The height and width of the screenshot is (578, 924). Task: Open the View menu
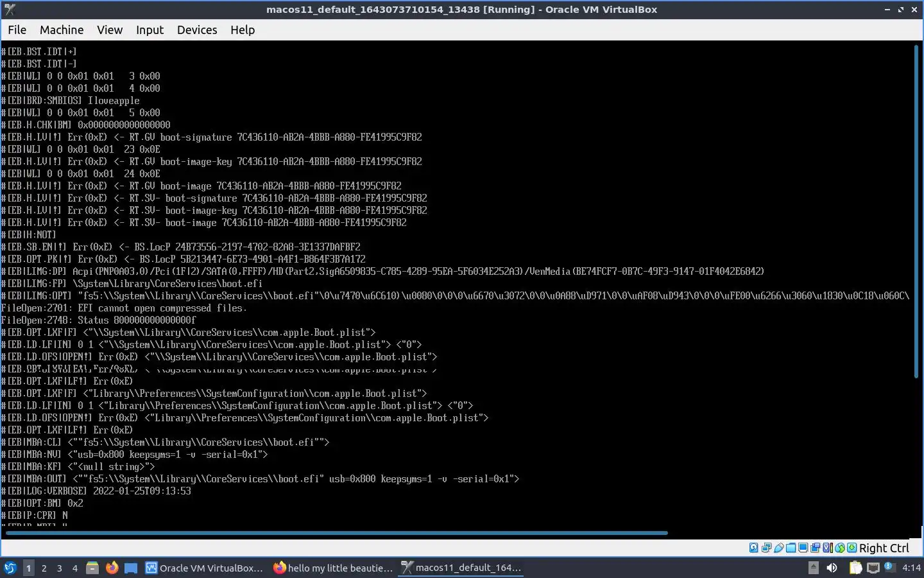pos(110,30)
